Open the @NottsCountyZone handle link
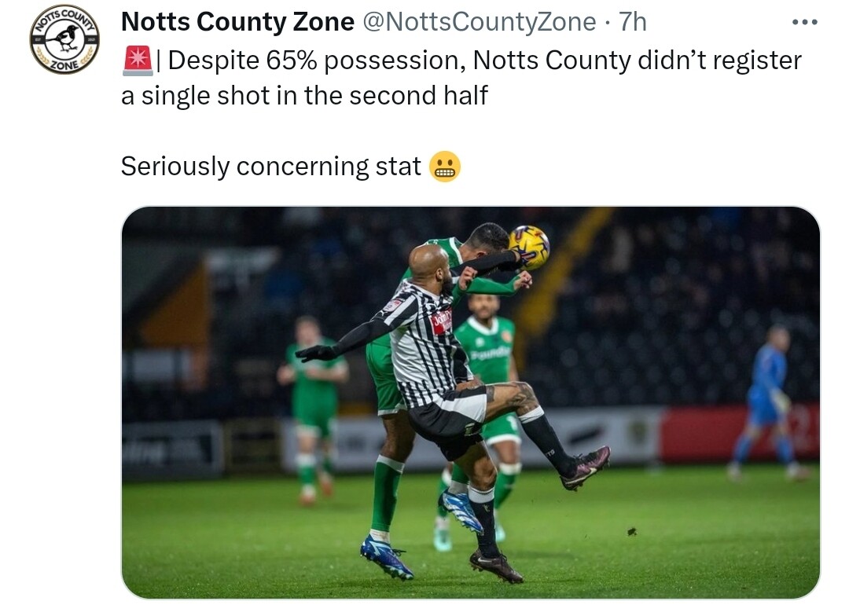 click(x=479, y=22)
